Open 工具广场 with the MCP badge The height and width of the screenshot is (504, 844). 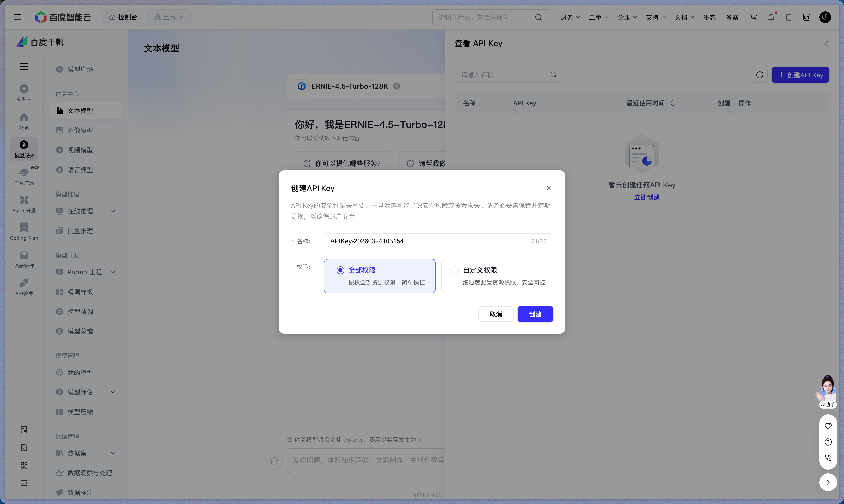pos(24,176)
